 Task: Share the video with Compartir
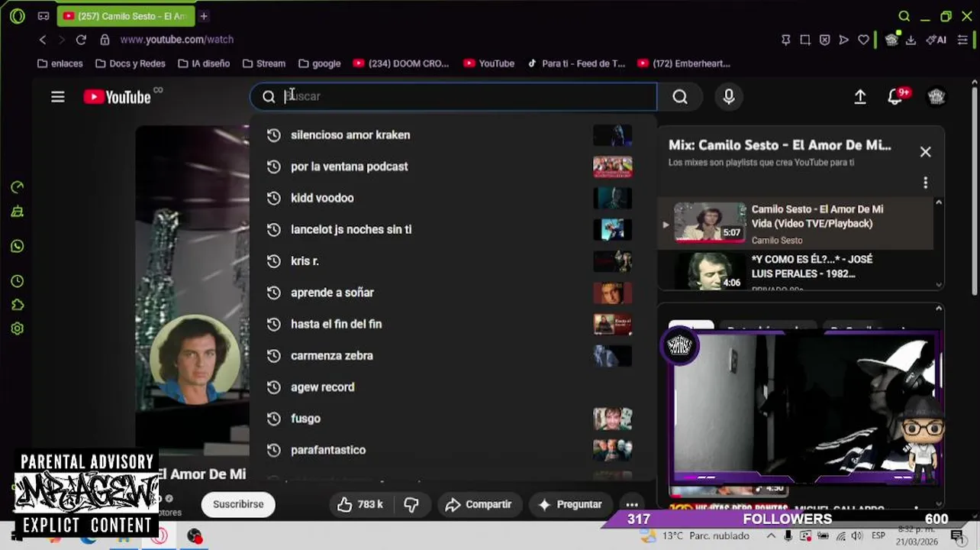479,504
